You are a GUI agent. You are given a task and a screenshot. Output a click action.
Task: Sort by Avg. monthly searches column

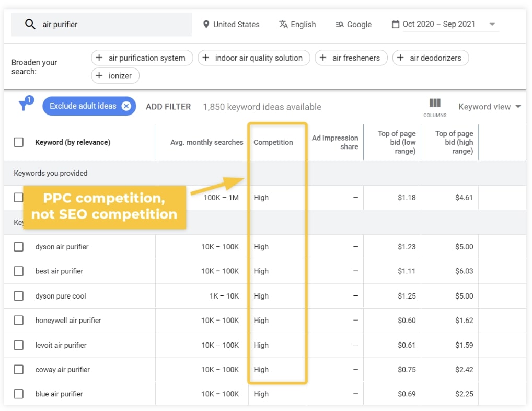[206, 142]
